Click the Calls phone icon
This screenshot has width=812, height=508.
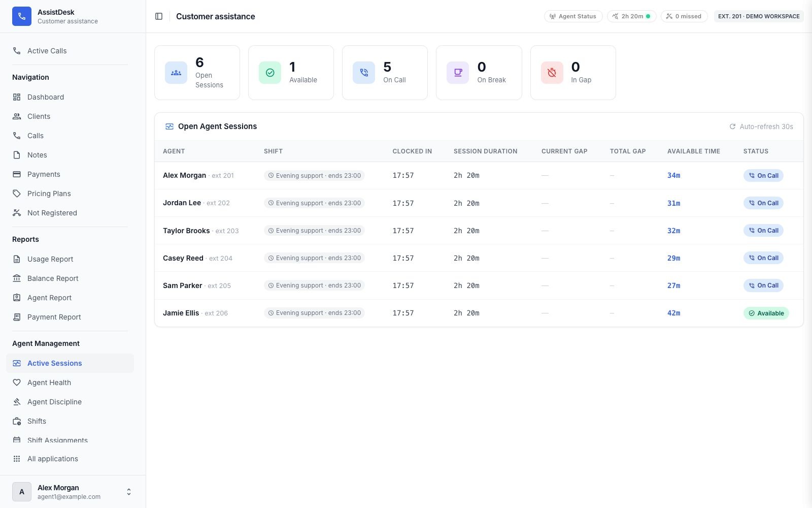coord(17,136)
